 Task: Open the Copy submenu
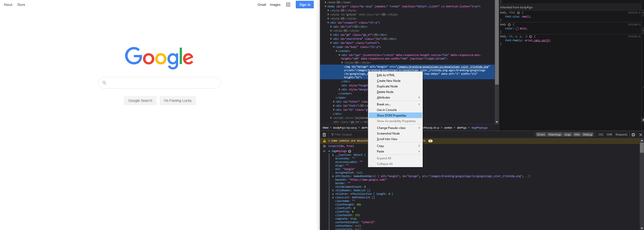(395, 146)
